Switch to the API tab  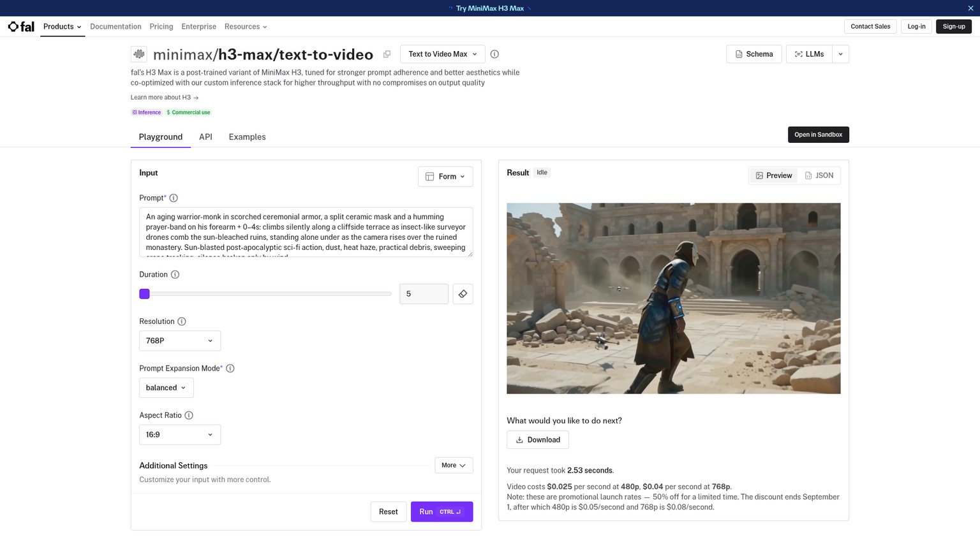click(205, 137)
